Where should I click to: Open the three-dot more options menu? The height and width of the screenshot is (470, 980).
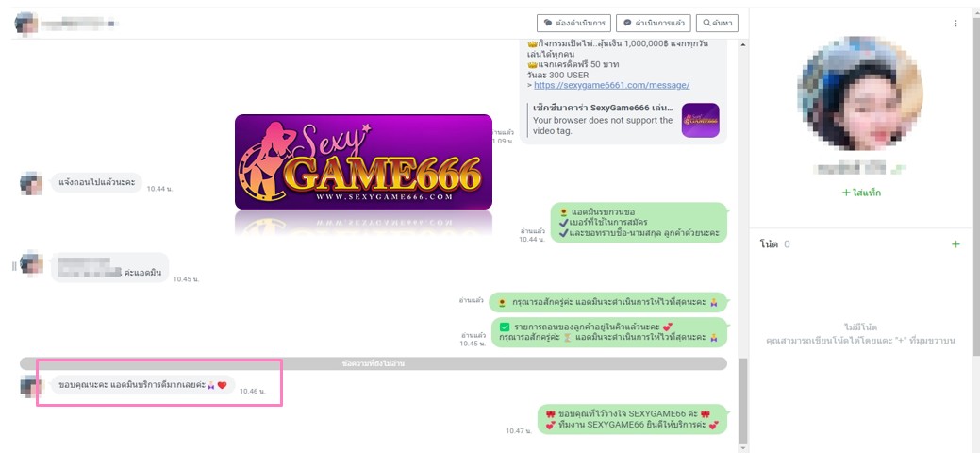point(955,24)
